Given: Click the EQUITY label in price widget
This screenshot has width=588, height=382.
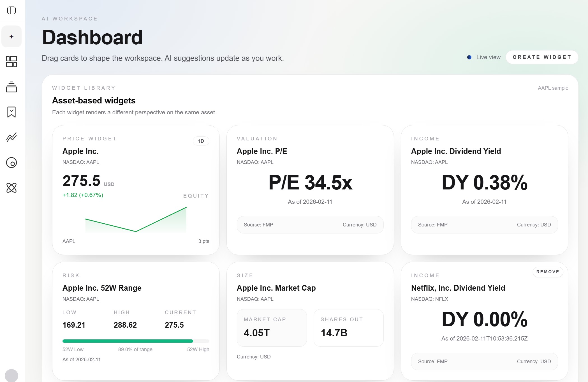Looking at the screenshot, I should click(196, 196).
